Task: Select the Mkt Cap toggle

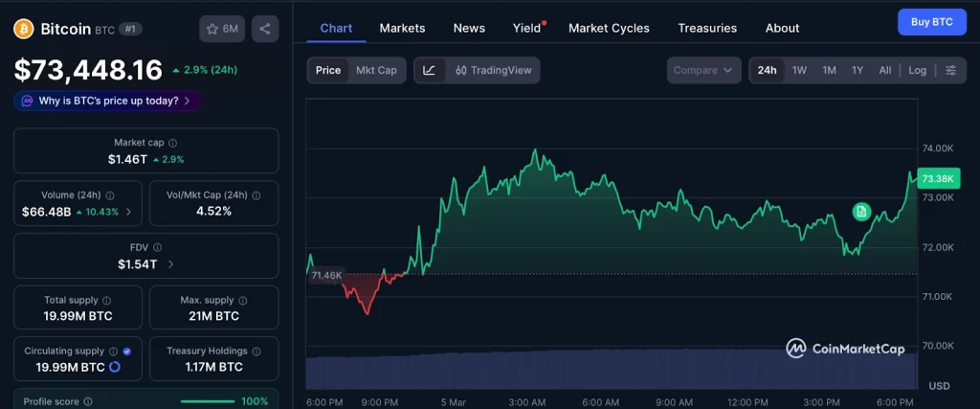Action: pyautogui.click(x=376, y=70)
